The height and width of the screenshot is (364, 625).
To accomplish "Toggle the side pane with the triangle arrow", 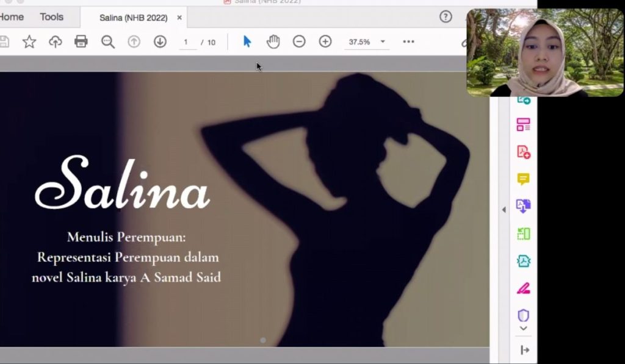I will click(x=504, y=210).
